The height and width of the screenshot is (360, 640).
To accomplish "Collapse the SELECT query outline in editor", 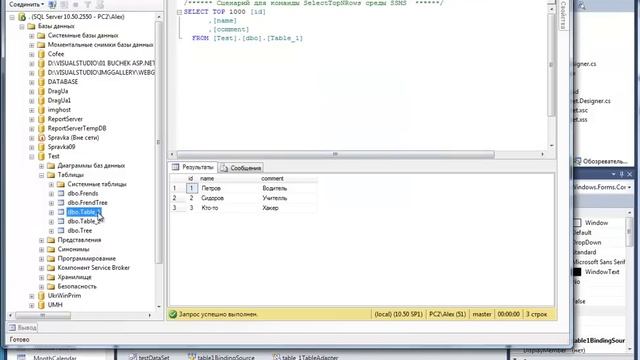I will click(179, 12).
